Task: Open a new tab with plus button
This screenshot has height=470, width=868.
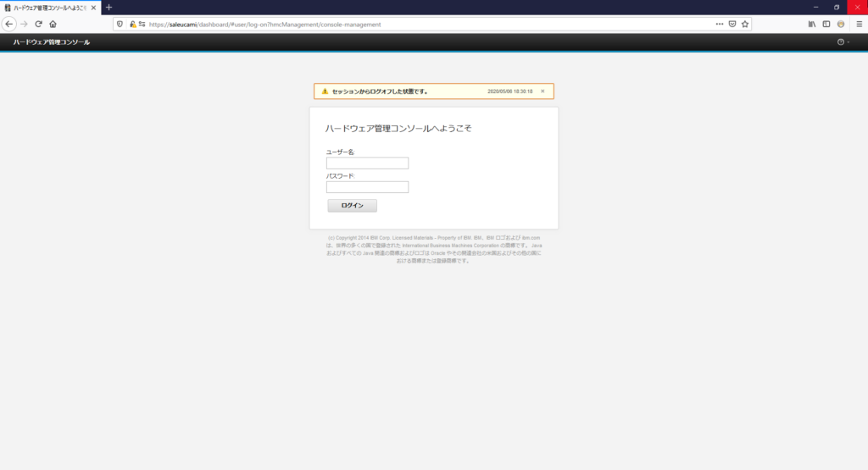Action: click(108, 8)
